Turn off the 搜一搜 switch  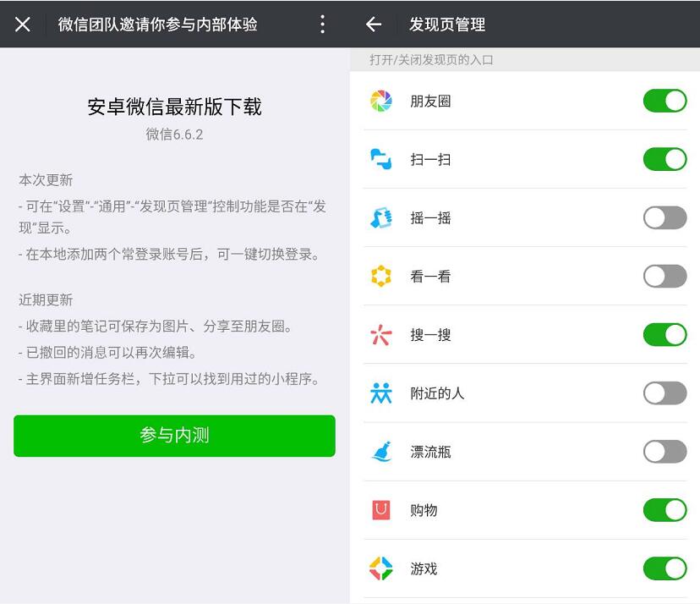tap(664, 335)
